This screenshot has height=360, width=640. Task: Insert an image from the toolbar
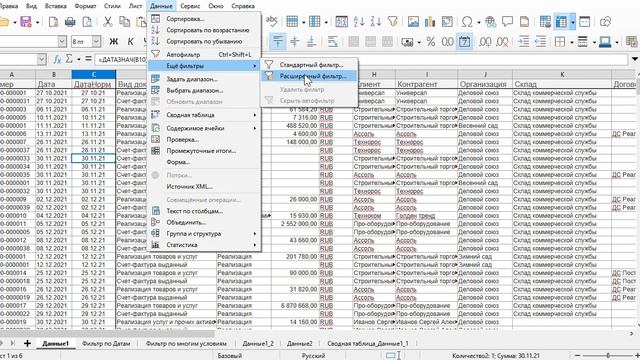click(413, 21)
